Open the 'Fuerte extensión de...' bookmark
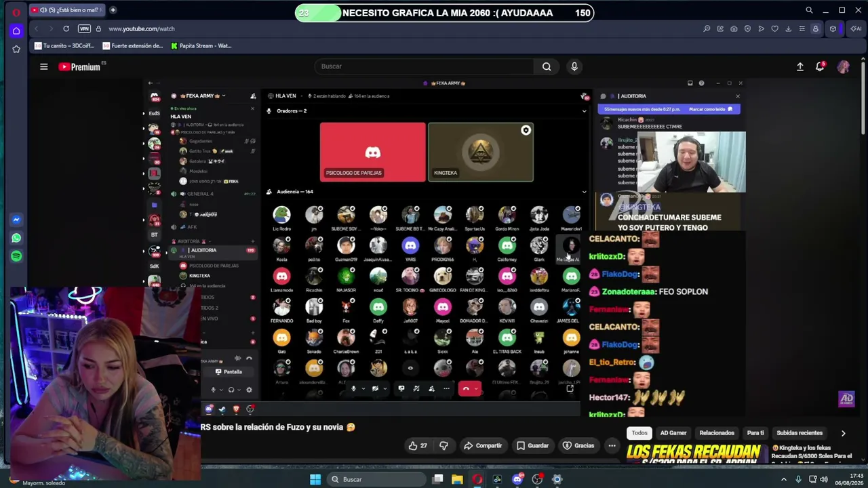Image resolution: width=868 pixels, height=488 pixels. tap(133, 46)
